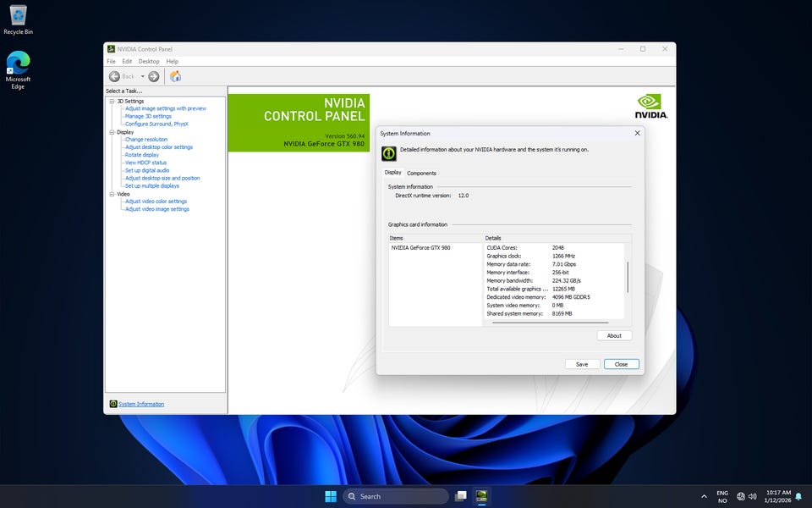Collapse the 3D Settings tree node
The height and width of the screenshot is (508, 812).
112,101
